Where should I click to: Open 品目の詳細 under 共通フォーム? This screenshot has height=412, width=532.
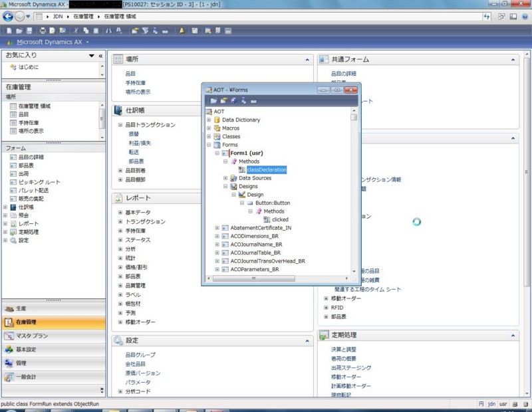tap(343, 74)
